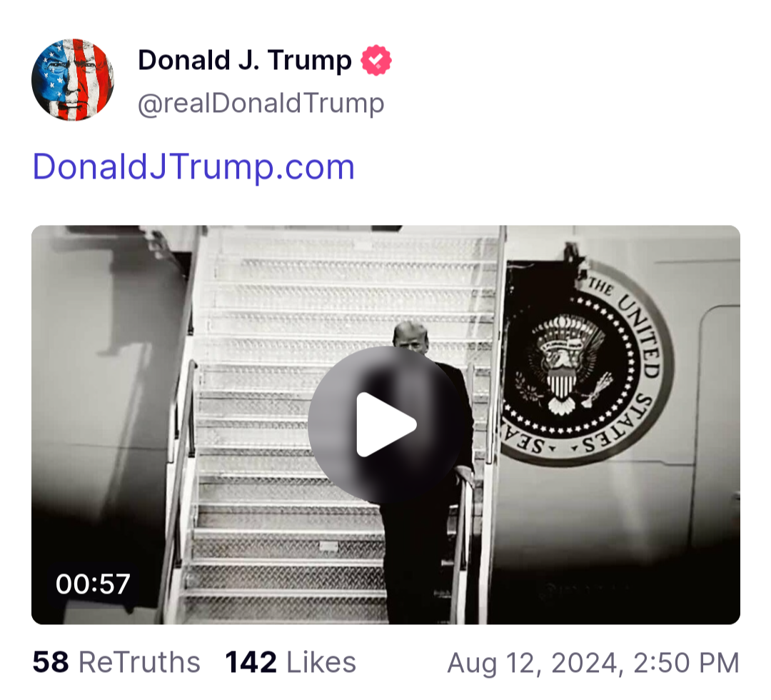Play the video with the center play button

pos(386,424)
